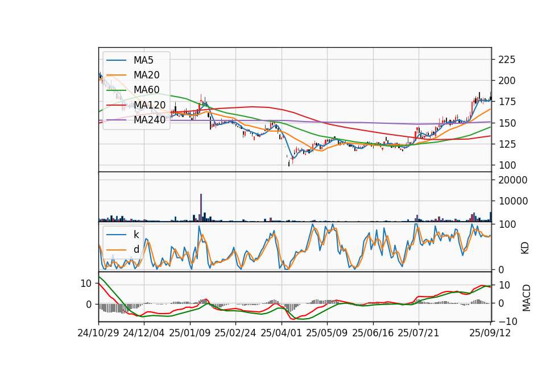Click the red MA120 legend line swatch

[116, 105]
